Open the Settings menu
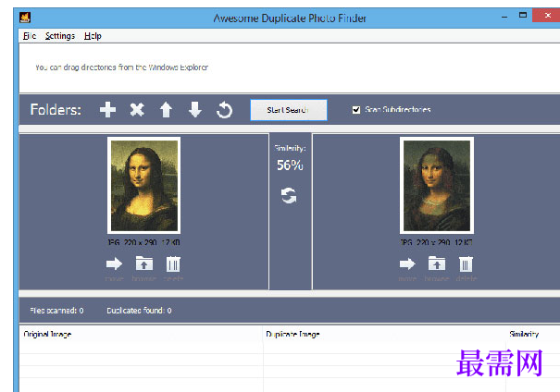560x392 pixels. tap(60, 36)
